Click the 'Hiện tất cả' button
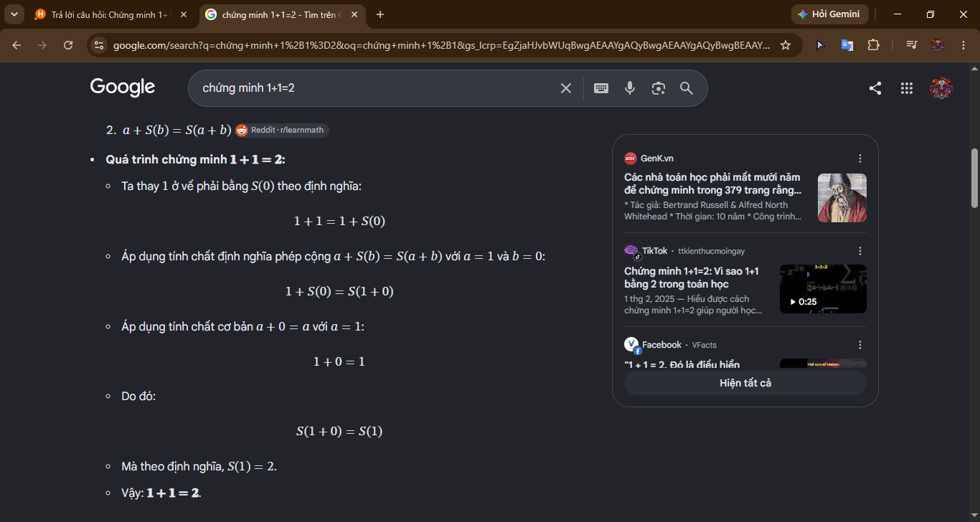The image size is (980, 522). (x=745, y=383)
